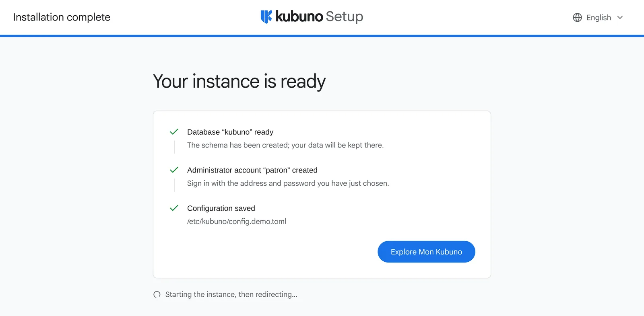Click the green check beside Administrator account
The height and width of the screenshot is (316, 644).
click(x=174, y=170)
